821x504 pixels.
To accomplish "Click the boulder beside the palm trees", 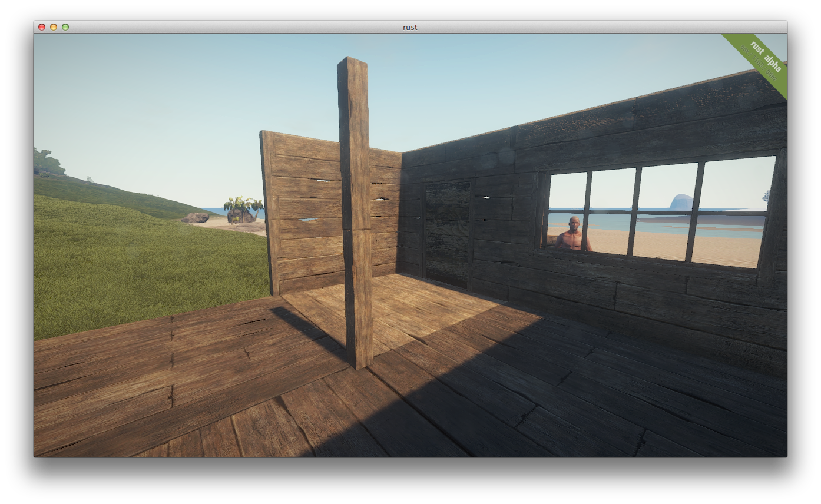I will pyautogui.click(x=195, y=218).
